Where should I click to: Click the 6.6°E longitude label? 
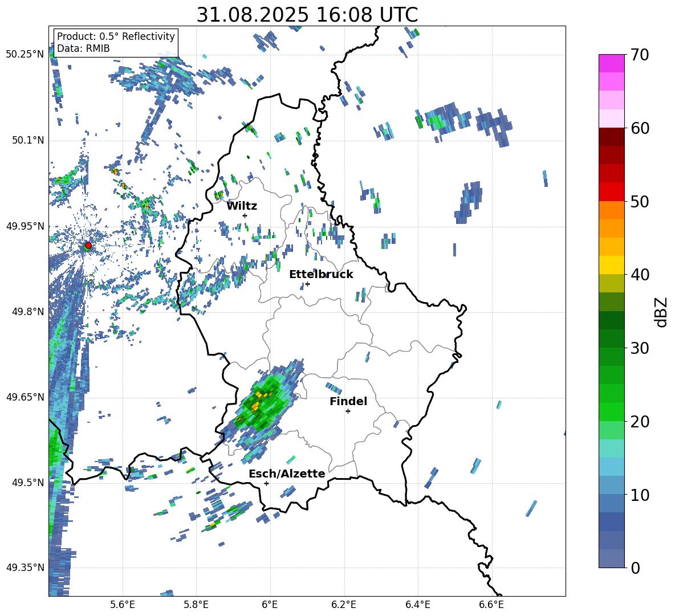(491, 605)
